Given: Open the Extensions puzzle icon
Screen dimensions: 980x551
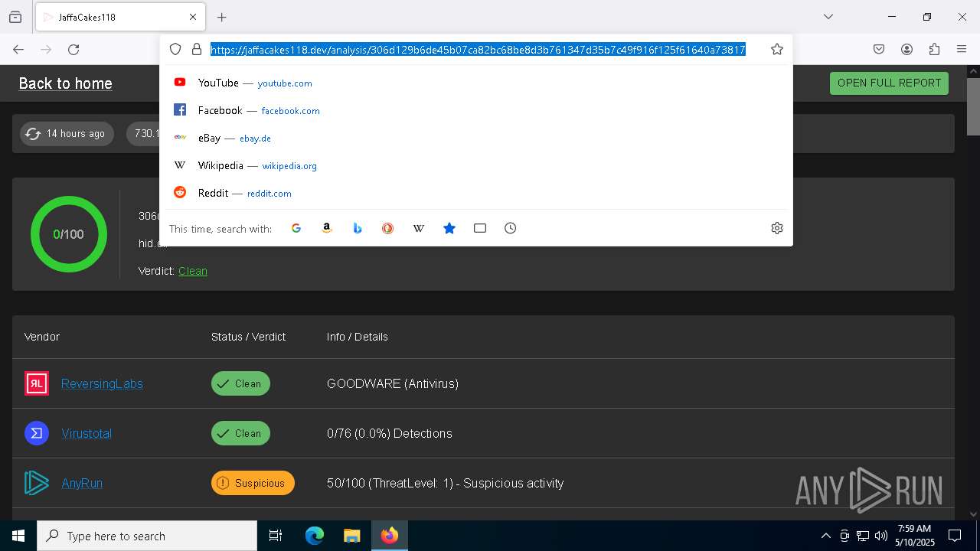Looking at the screenshot, I should click(934, 49).
